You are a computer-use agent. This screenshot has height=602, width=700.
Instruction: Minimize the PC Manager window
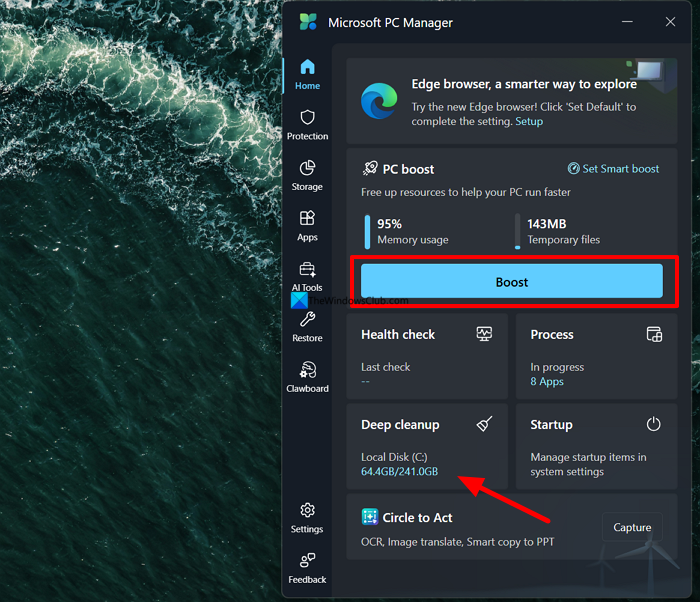tap(627, 22)
